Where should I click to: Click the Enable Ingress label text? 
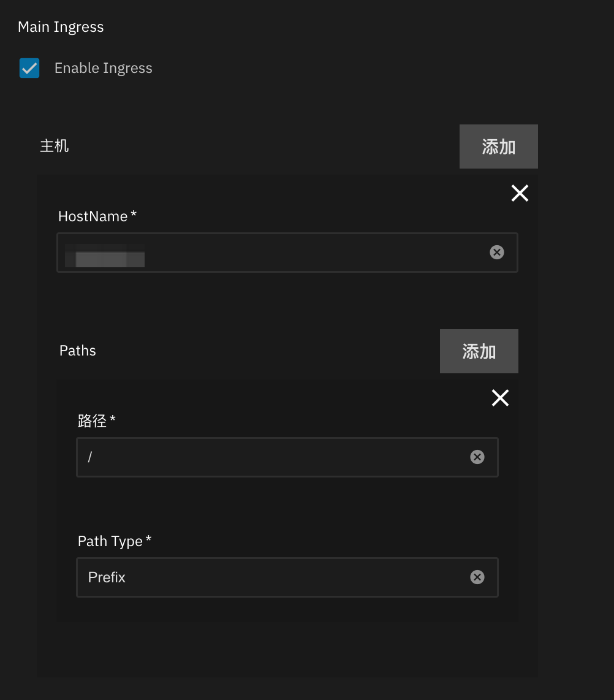(103, 68)
